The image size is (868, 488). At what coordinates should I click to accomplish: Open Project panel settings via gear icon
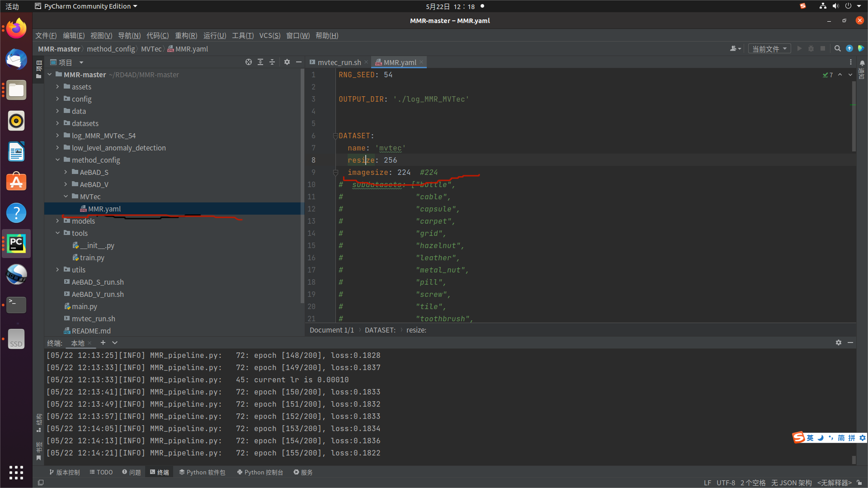[x=287, y=62]
